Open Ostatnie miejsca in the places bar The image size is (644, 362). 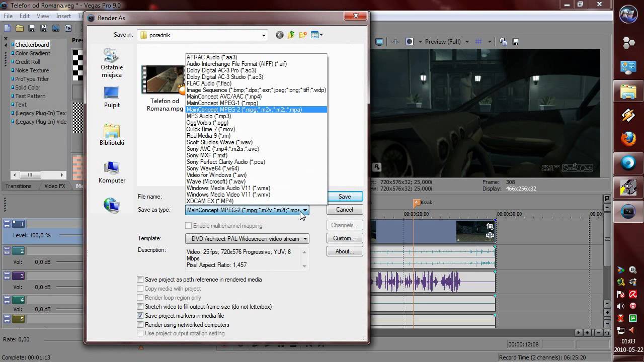tap(111, 63)
